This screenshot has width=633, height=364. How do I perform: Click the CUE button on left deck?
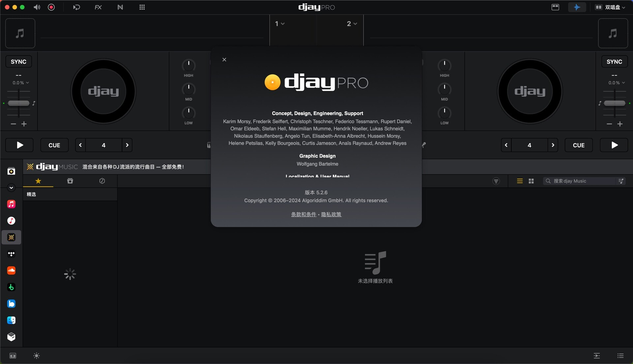pyautogui.click(x=54, y=145)
